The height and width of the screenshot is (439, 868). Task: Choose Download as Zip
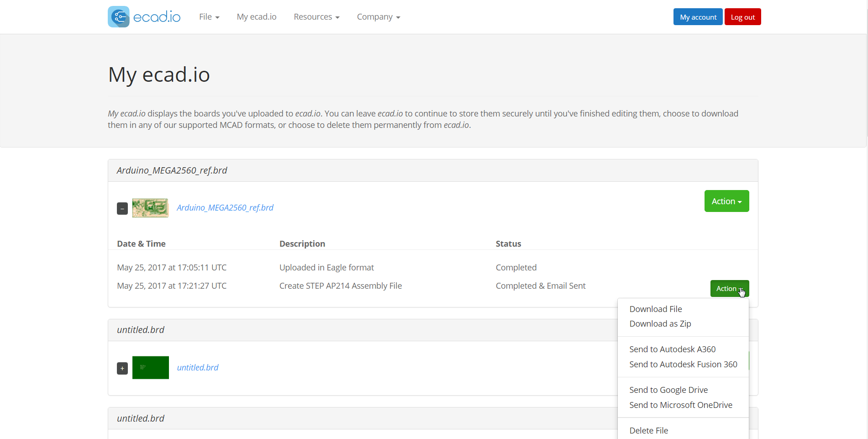(660, 323)
